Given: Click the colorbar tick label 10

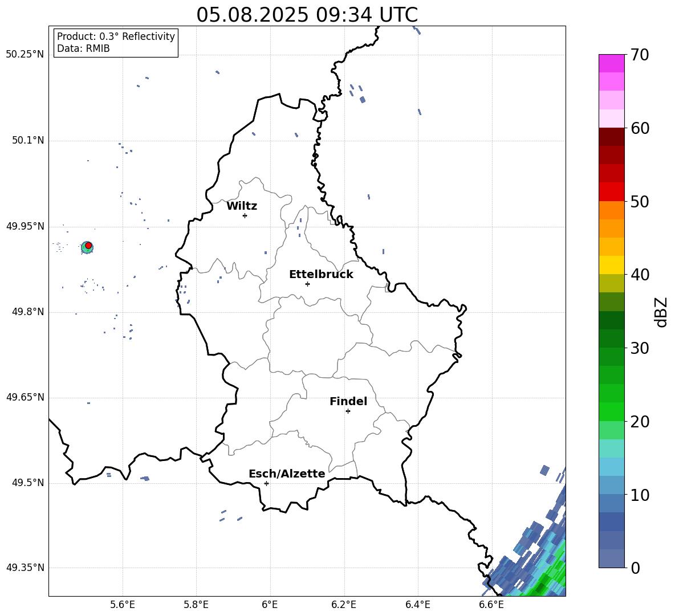Looking at the screenshot, I should pyautogui.click(x=639, y=495).
